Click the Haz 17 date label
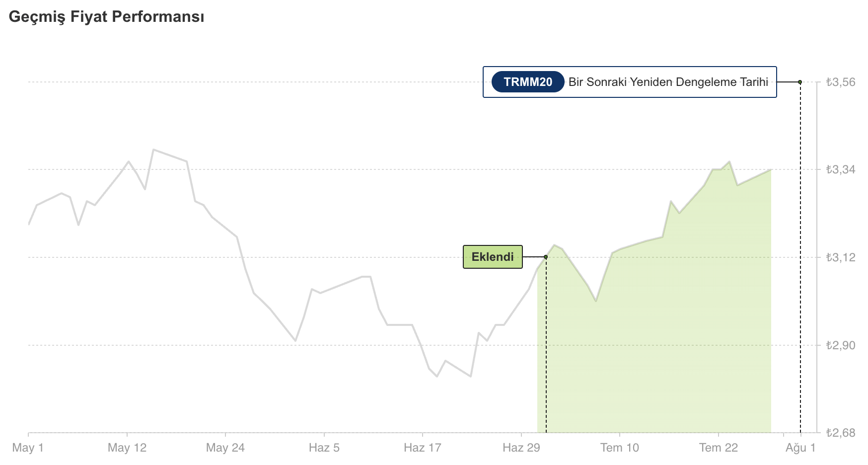The image size is (868, 465). tap(423, 448)
